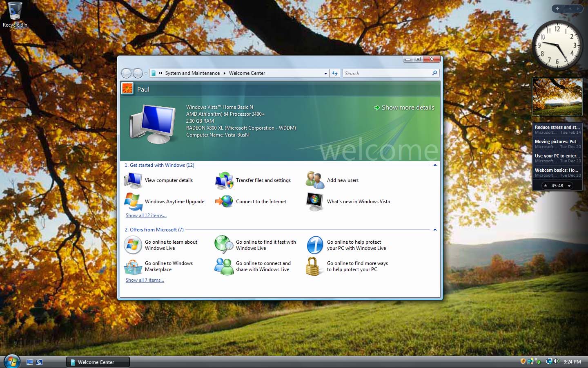Click Show all 7 items link
Image resolution: width=588 pixels, height=368 pixels.
145,280
